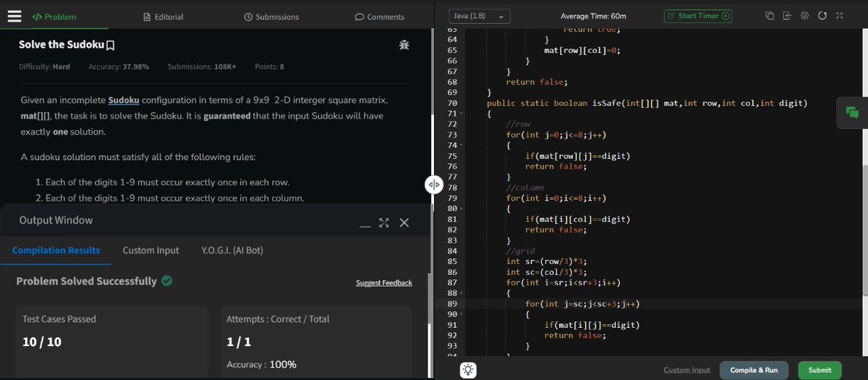Viewport: 868px width, 380px height.
Task: Click the 'Accuracy: 37.98%' label
Action: pyautogui.click(x=119, y=67)
